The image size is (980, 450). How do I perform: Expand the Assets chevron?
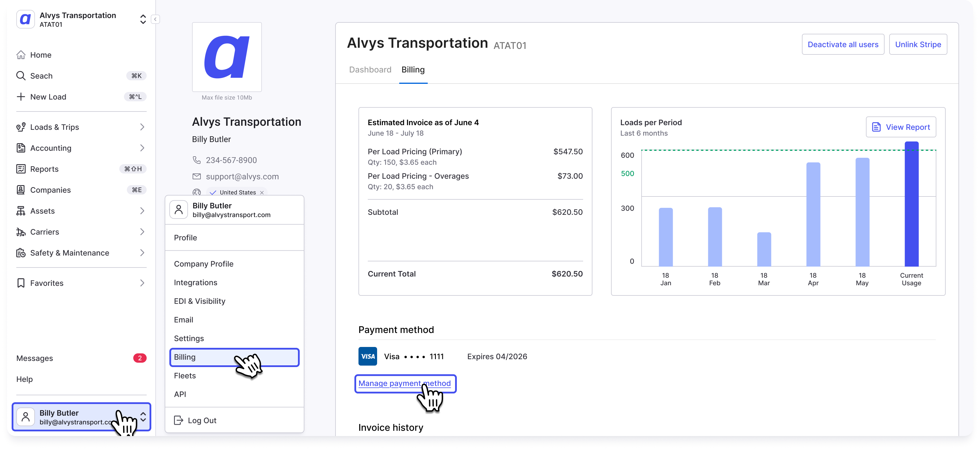[x=142, y=210]
